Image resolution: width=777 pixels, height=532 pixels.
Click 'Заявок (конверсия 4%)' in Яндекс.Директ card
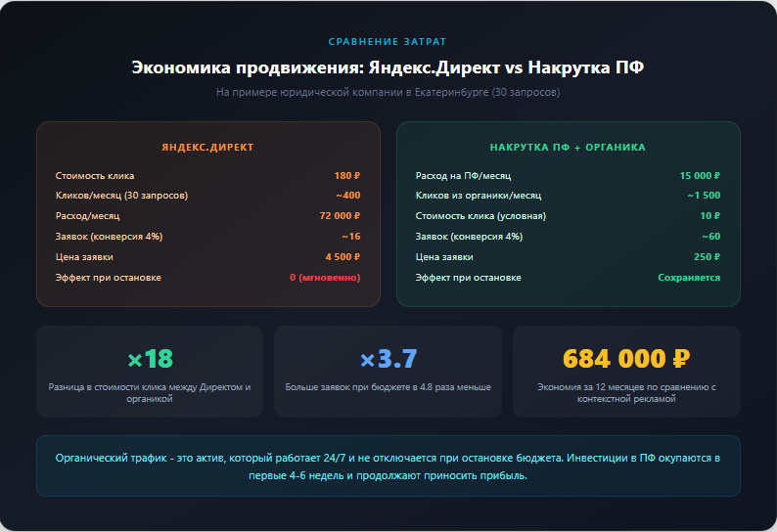click(109, 237)
